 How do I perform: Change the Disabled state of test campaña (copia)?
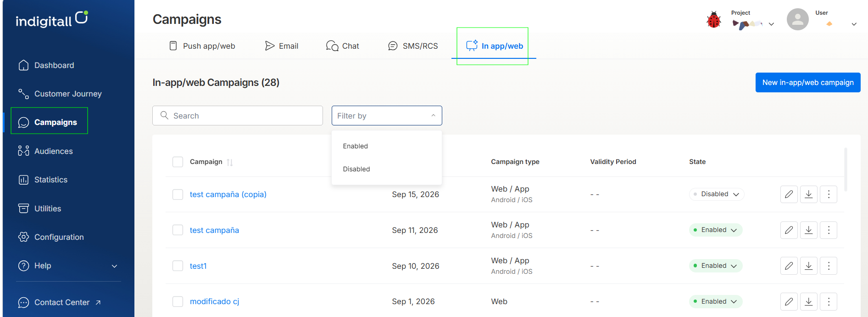pos(717,194)
